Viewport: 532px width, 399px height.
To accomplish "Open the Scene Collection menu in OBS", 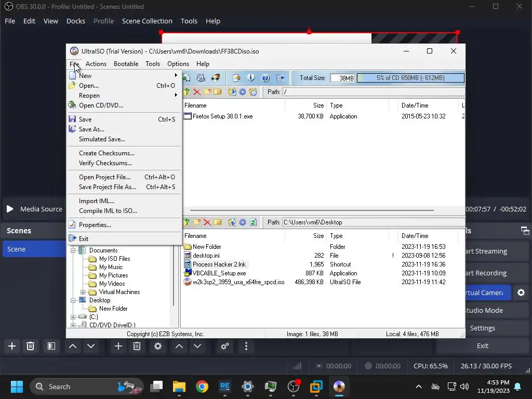I will pyautogui.click(x=147, y=21).
